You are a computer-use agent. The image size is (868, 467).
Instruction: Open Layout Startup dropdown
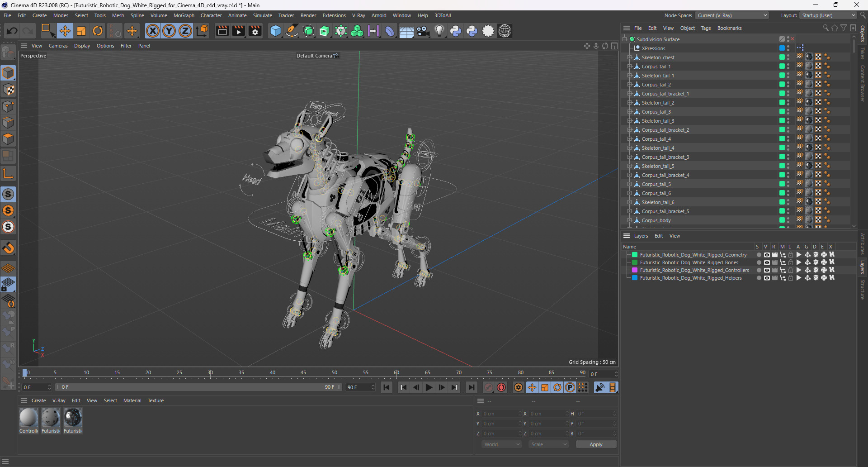(828, 15)
